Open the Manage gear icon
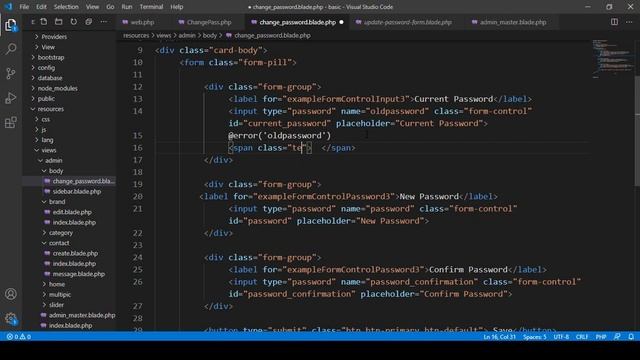The width and height of the screenshot is (640, 360). tap(11, 318)
